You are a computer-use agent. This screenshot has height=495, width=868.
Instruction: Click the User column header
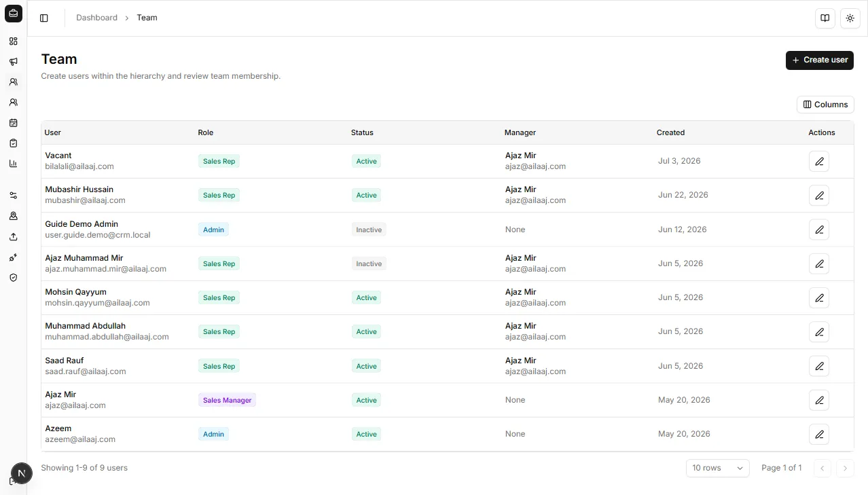pos(53,132)
